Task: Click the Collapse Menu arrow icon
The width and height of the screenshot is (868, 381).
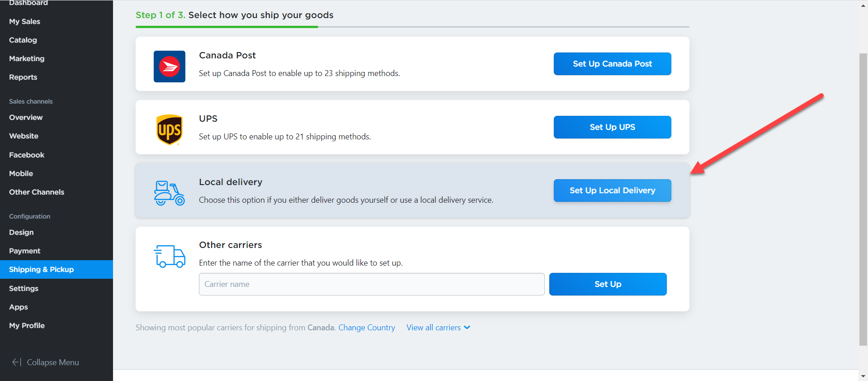Action: [x=17, y=362]
